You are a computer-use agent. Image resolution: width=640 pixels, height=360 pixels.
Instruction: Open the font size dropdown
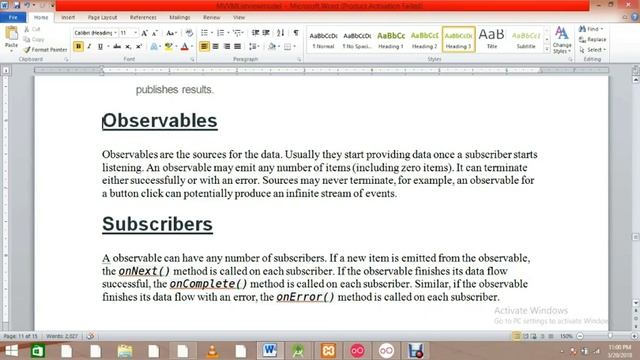(136, 33)
